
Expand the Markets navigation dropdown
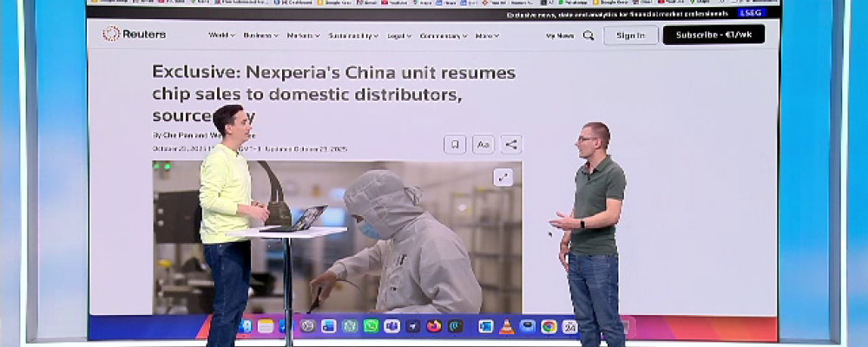coord(303,36)
